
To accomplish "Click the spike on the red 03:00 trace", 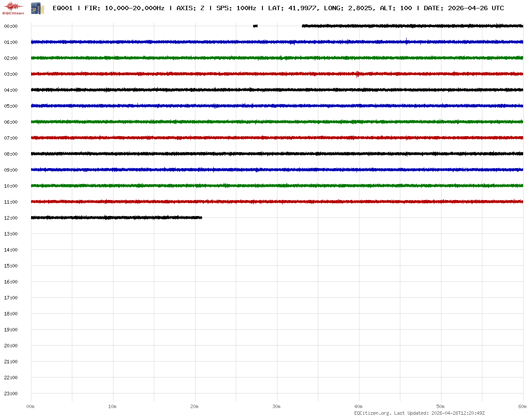I will [357, 74].
